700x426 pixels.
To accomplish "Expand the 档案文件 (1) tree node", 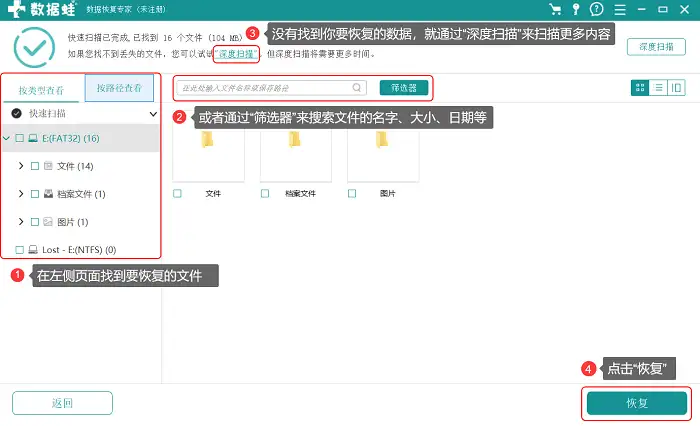I will (21, 194).
